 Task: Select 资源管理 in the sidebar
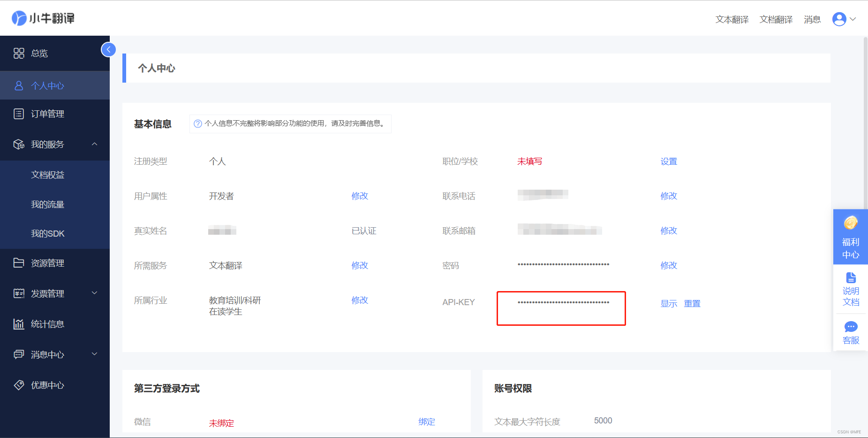[55, 263]
